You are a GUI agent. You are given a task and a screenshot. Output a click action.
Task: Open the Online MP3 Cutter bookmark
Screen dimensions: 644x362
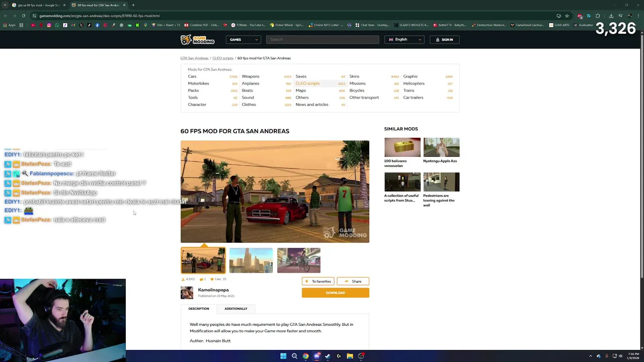[x=326, y=25]
